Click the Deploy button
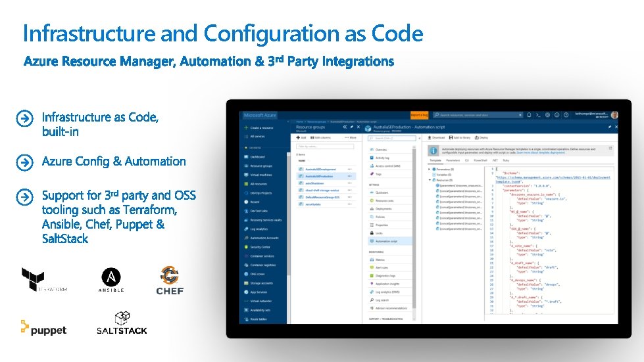Image resolution: width=644 pixels, height=362 pixels. coord(482,138)
